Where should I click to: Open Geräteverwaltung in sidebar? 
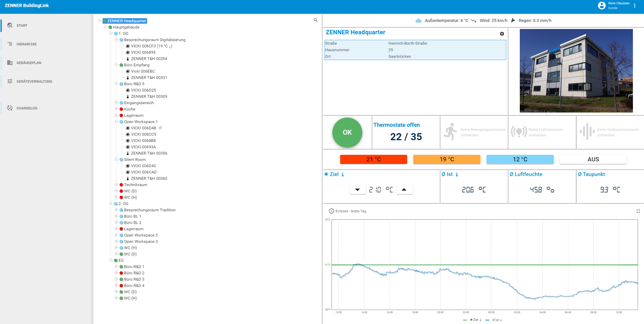34,81
